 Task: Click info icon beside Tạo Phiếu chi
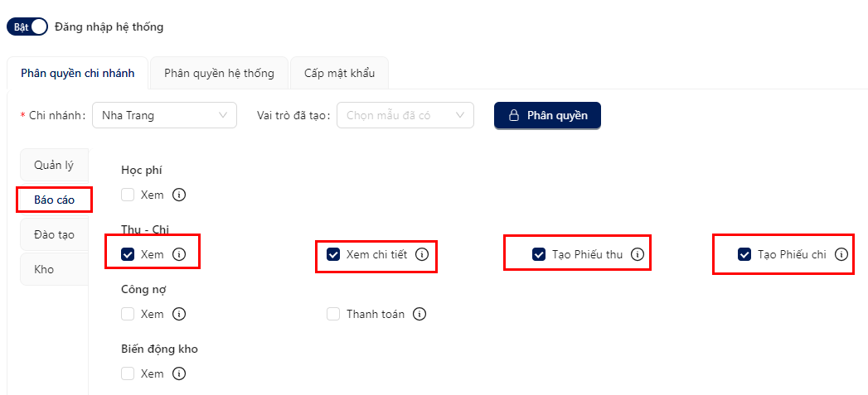841,254
